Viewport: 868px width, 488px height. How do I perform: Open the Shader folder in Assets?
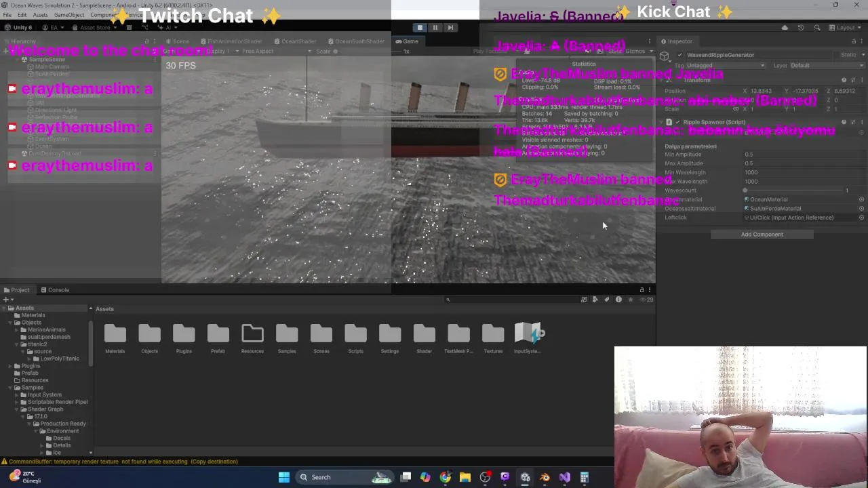click(x=424, y=338)
